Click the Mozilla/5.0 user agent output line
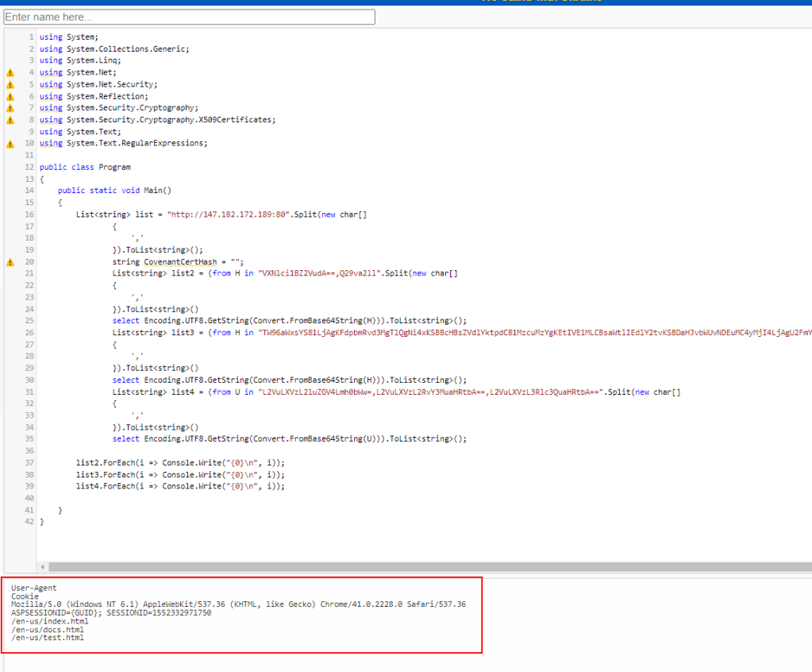Screen dimensions: 812x672 click(238, 604)
